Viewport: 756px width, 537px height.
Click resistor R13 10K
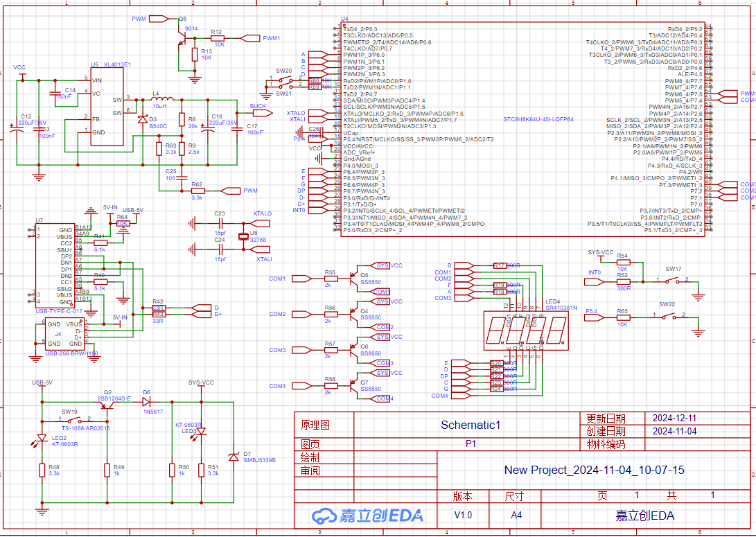[x=195, y=55]
